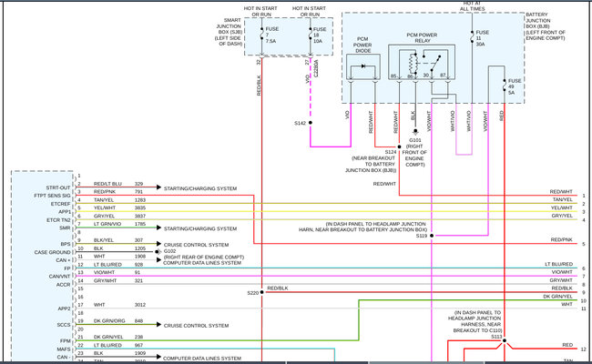Click relay terminal label 87
The height and width of the screenshot is (364, 592).
tap(443, 76)
